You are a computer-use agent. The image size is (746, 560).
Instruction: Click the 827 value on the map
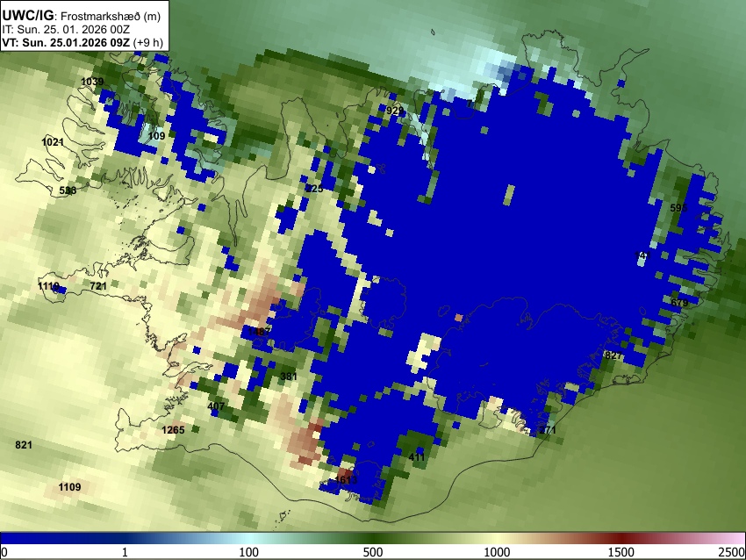(613, 355)
